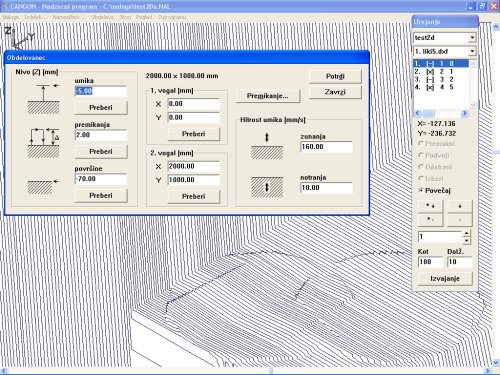This screenshot has height=375, width=500.
Task: Click the spinner down arrow next to value 1
Action: click(466, 240)
